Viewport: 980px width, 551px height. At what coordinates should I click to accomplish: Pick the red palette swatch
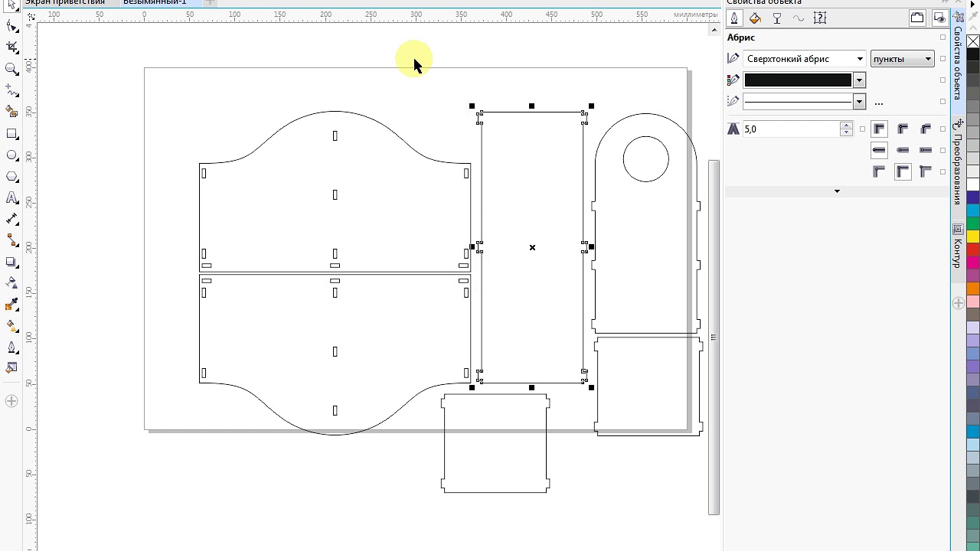click(x=973, y=249)
